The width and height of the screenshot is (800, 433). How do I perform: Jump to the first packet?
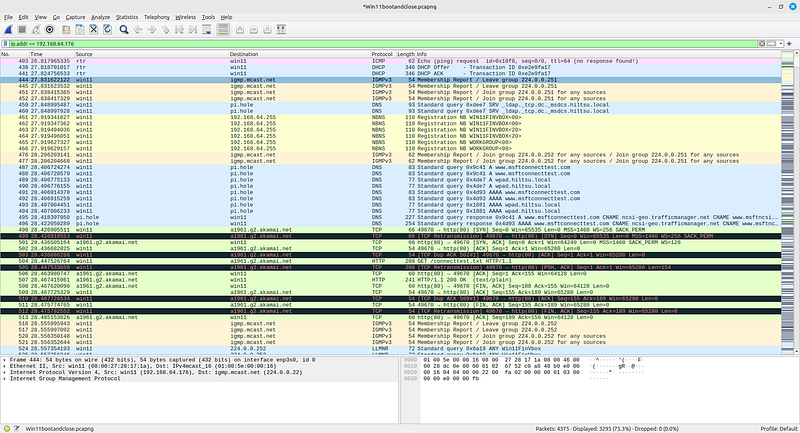tap(179, 30)
